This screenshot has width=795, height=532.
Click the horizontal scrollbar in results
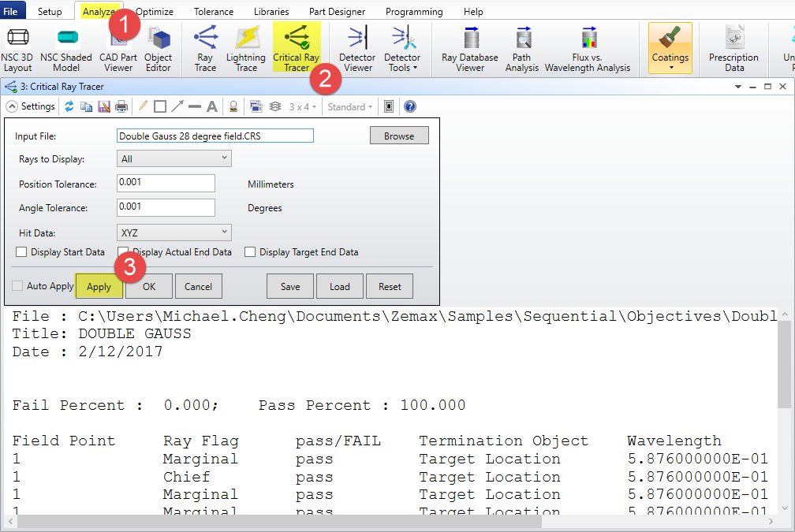coord(279,522)
